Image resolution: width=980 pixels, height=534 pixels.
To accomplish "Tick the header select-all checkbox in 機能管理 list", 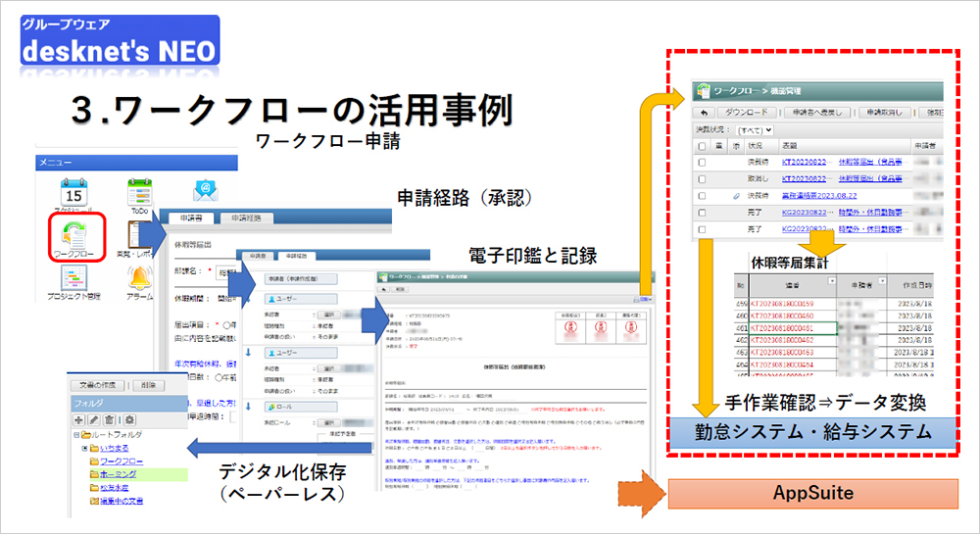I will pyautogui.click(x=702, y=146).
